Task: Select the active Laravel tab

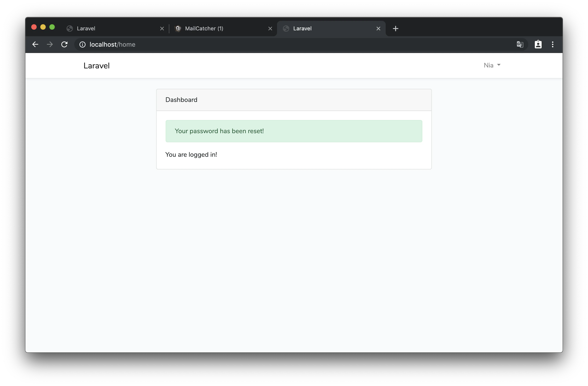Action: [x=331, y=29]
